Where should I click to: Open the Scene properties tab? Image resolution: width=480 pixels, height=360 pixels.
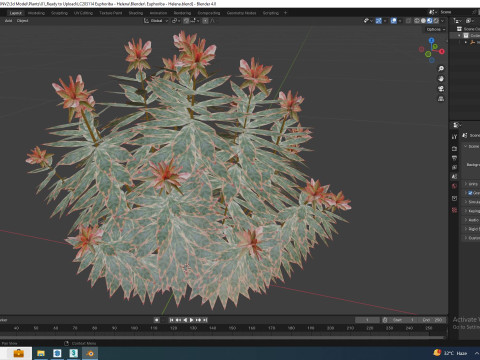(454, 177)
